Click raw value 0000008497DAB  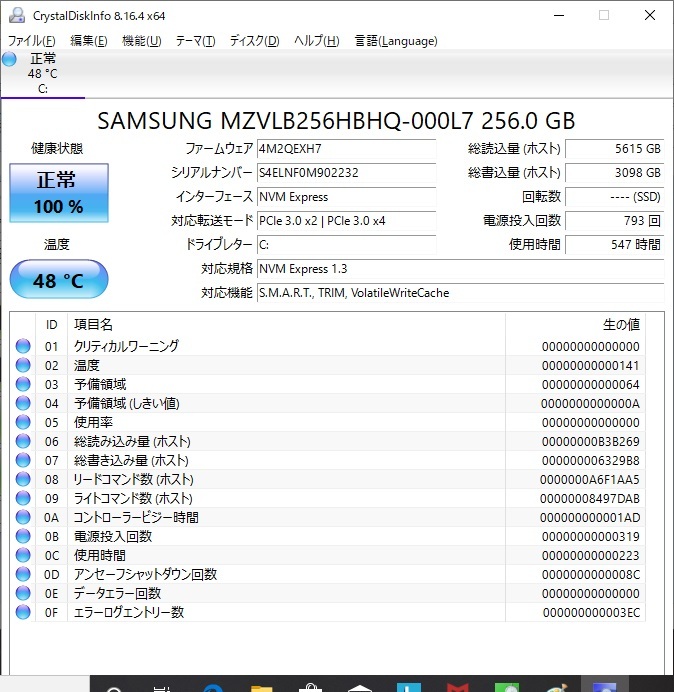tap(590, 498)
